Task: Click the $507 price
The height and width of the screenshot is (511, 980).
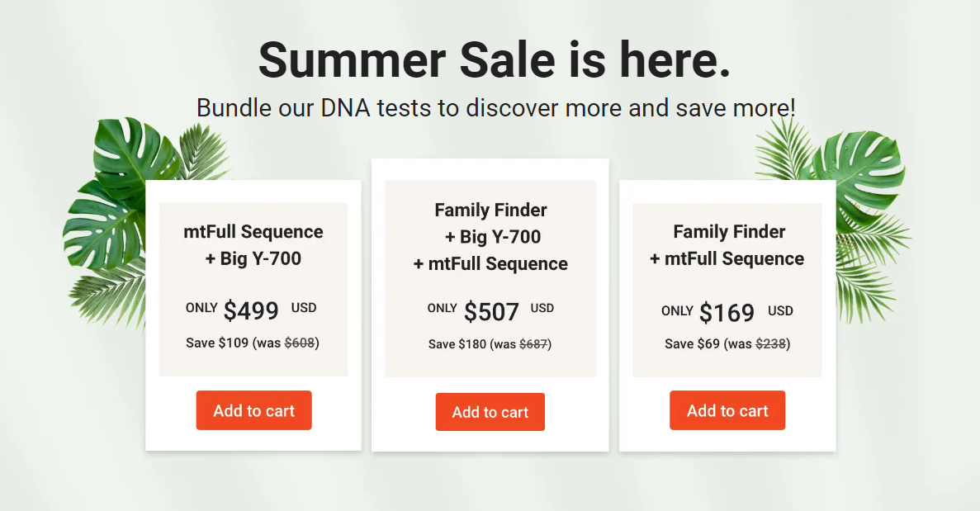Action: click(x=491, y=311)
